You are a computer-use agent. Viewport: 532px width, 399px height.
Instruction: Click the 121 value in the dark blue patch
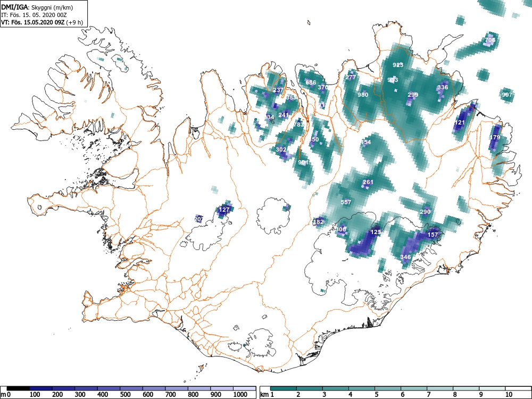point(460,122)
